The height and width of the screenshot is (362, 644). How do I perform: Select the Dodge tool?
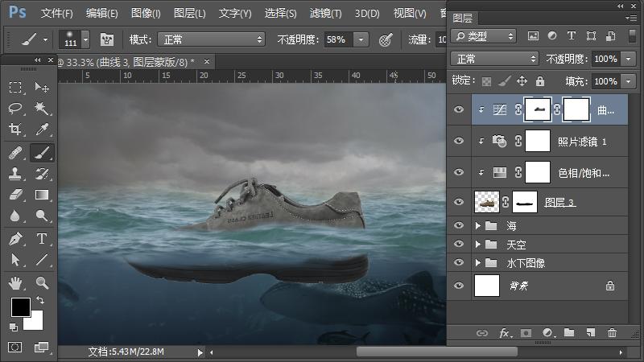[42, 216]
